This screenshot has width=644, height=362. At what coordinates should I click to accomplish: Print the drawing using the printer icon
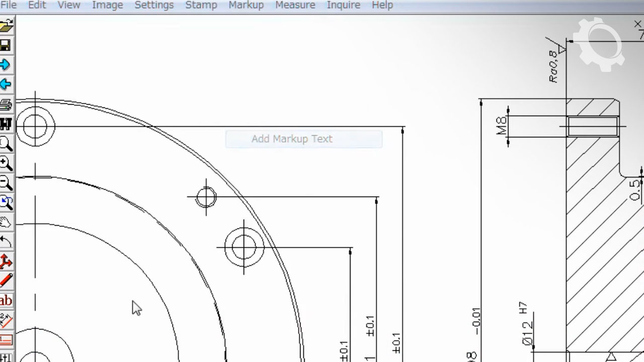pos(6,105)
